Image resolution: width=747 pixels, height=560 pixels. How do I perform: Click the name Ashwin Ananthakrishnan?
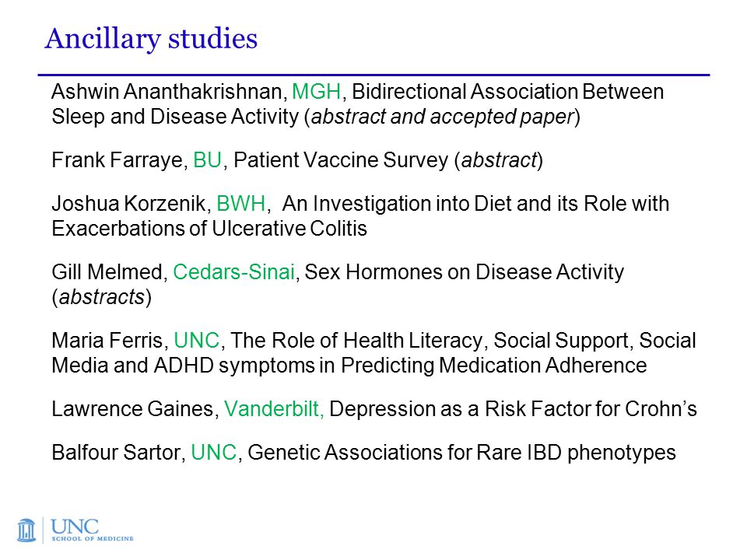pyautogui.click(x=167, y=92)
